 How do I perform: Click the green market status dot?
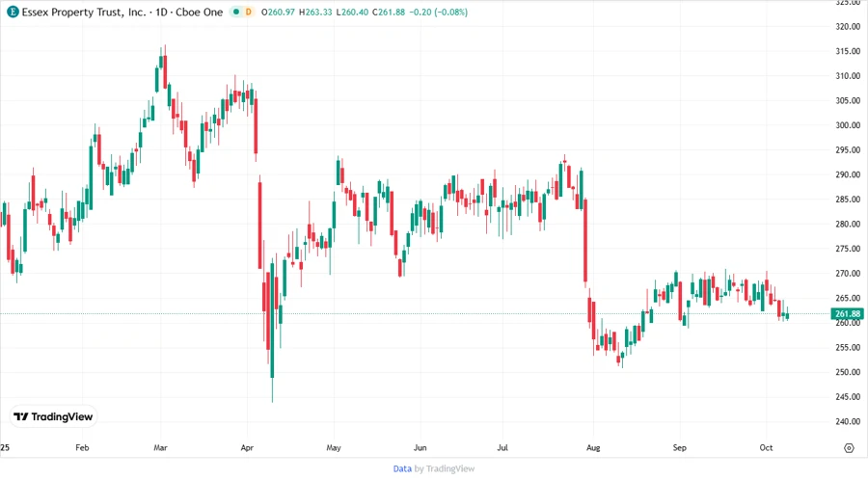[236, 13]
